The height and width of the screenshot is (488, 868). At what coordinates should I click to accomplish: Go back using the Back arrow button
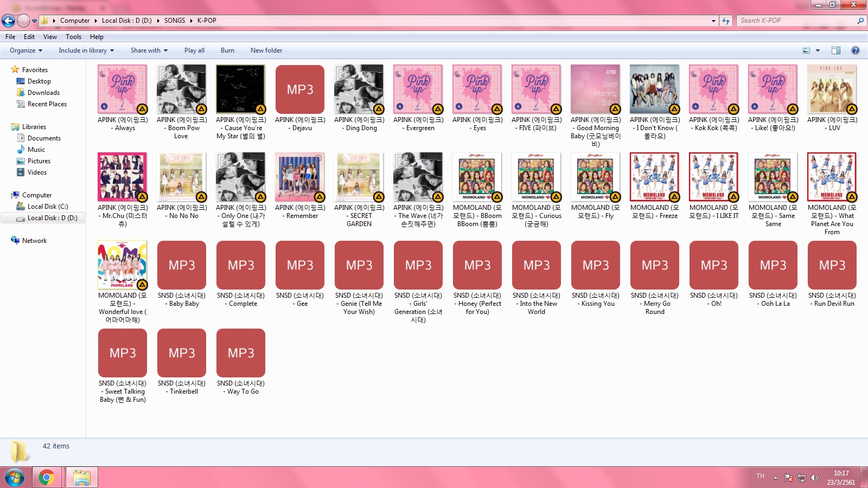[8, 21]
